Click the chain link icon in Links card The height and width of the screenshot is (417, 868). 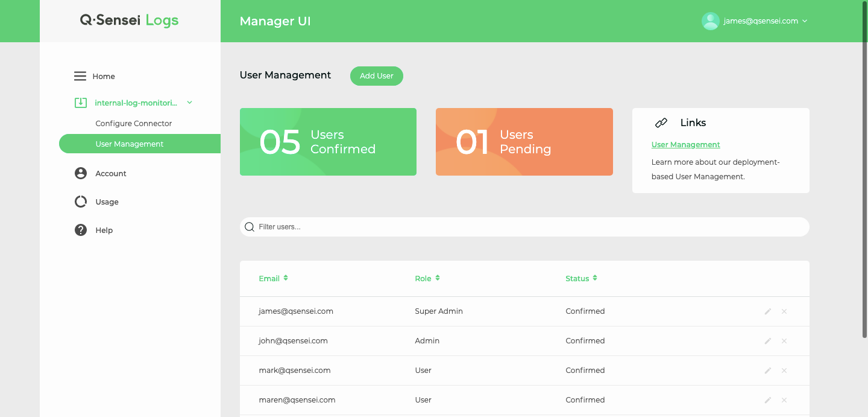pos(661,123)
